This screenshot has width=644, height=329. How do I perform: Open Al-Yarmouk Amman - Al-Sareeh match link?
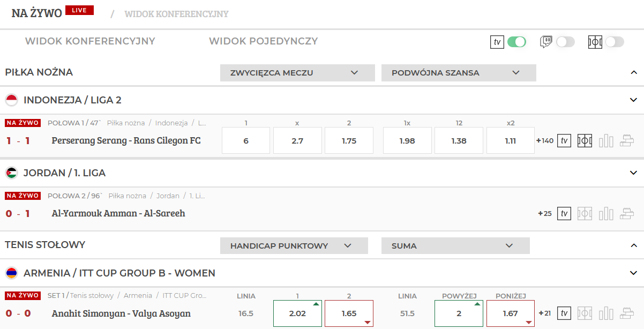point(118,213)
